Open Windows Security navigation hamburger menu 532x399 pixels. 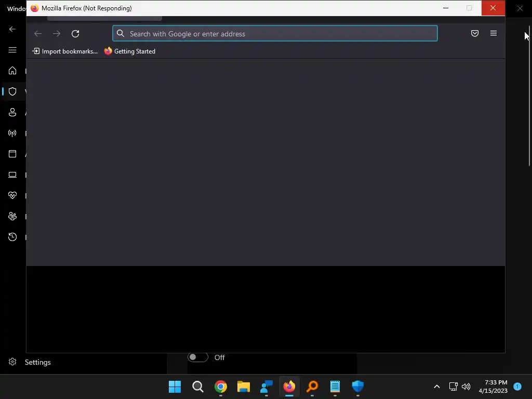tap(12, 50)
